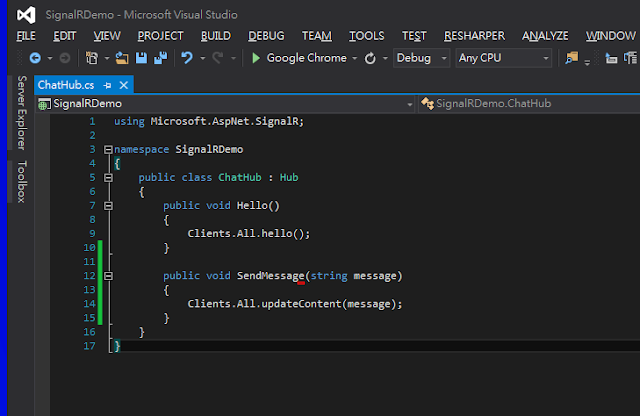The image size is (640, 416).
Task: Click the Navigate Backward arrow icon
Action: click(x=35, y=58)
